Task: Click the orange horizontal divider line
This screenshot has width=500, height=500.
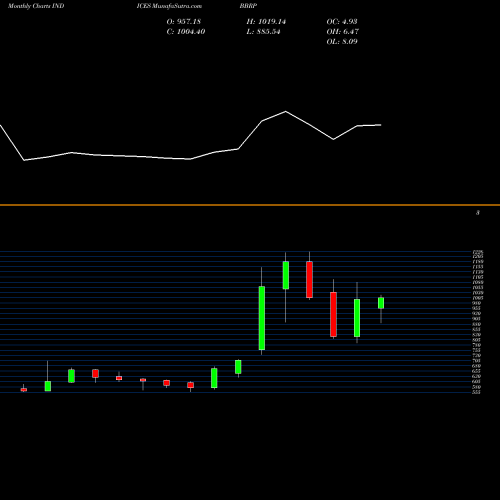Action: [x=250, y=205]
